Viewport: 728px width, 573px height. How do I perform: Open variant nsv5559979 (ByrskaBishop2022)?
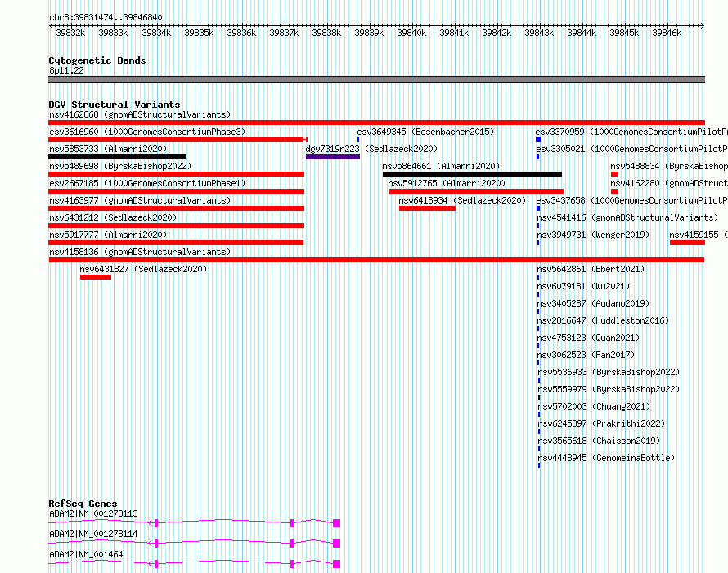[x=609, y=389]
